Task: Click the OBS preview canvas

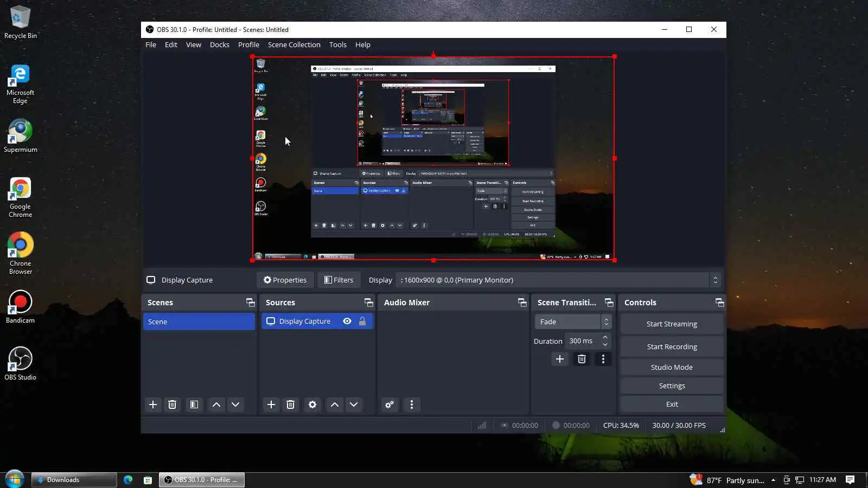Action: click(433, 158)
